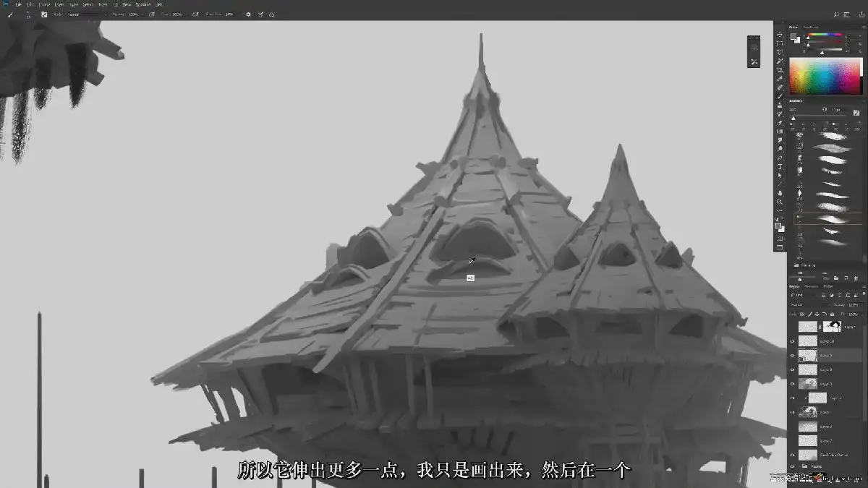Image resolution: width=868 pixels, height=488 pixels.
Task: Hide Layer 3 using its eye icon
Action: click(792, 384)
